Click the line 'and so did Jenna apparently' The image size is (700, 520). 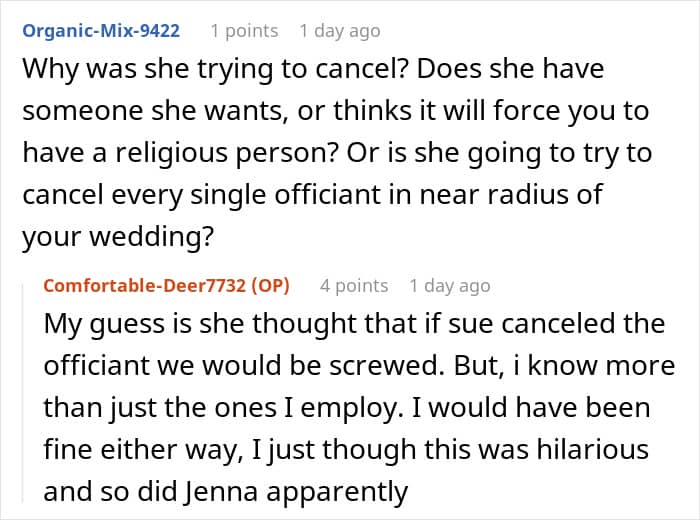coord(225,491)
